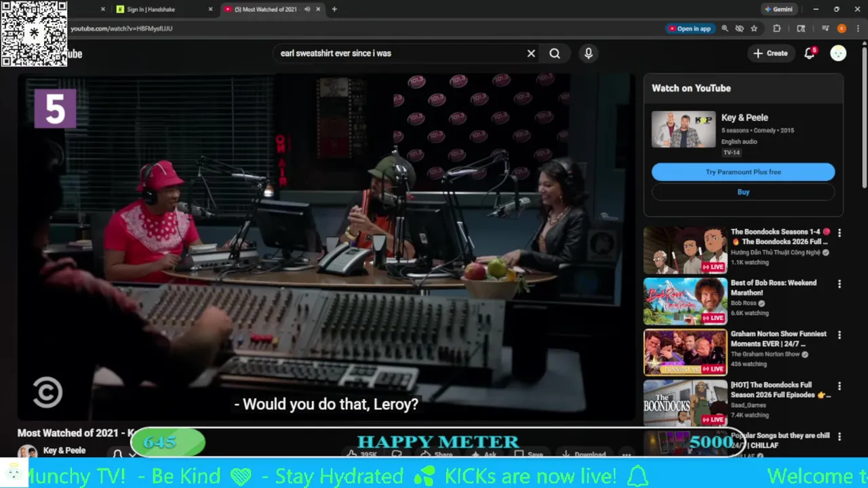Click Popular Songs but they are chill title

click(x=780, y=441)
